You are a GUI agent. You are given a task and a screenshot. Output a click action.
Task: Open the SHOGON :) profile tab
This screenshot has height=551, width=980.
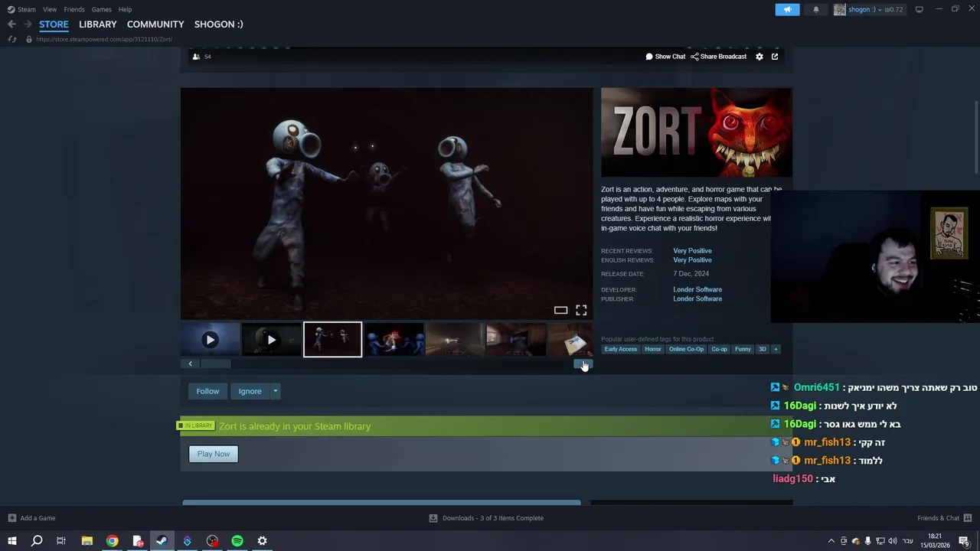pyautogui.click(x=218, y=24)
